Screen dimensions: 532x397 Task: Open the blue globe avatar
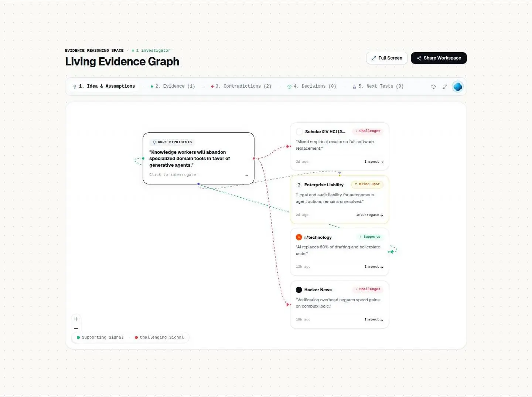(x=458, y=86)
